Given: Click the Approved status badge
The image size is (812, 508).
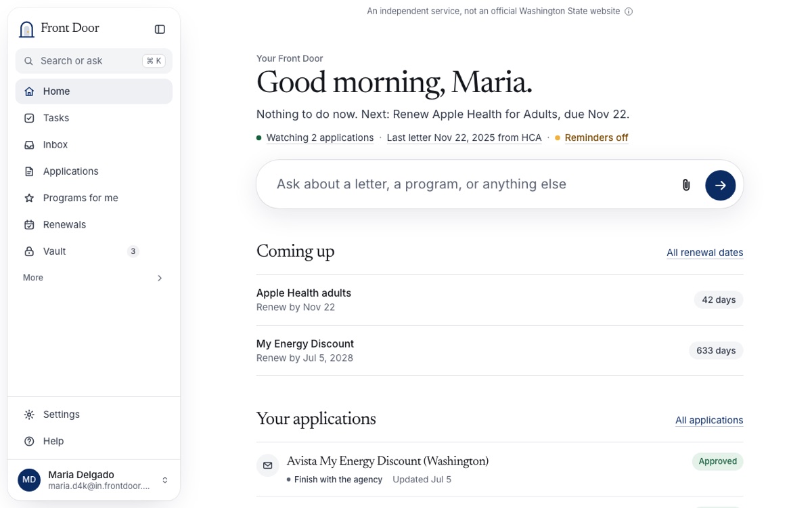Looking at the screenshot, I should (x=717, y=461).
